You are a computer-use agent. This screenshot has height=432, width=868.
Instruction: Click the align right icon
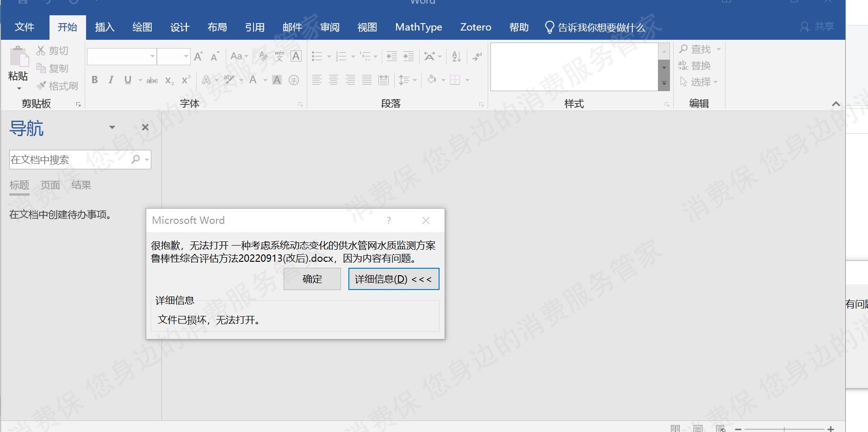350,80
